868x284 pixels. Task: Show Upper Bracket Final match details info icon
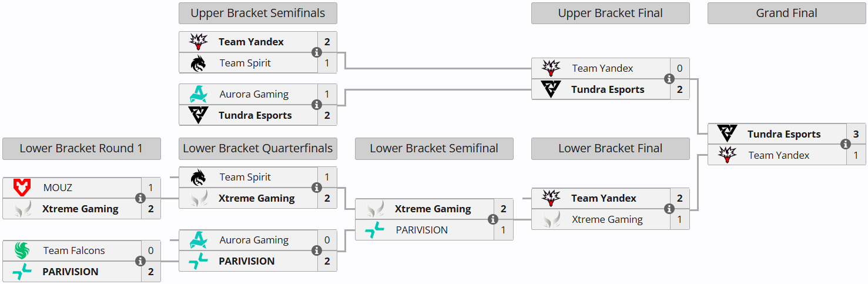669,79
